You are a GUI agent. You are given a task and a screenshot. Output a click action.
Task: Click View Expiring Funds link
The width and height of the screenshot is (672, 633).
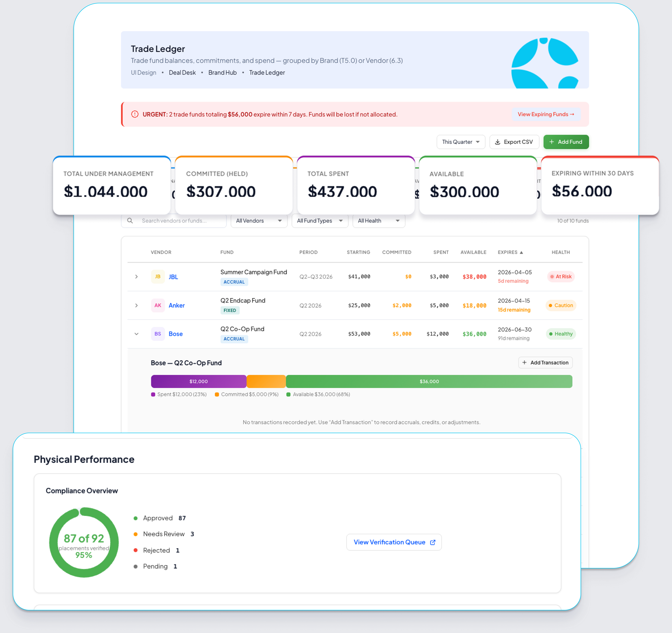[546, 114]
